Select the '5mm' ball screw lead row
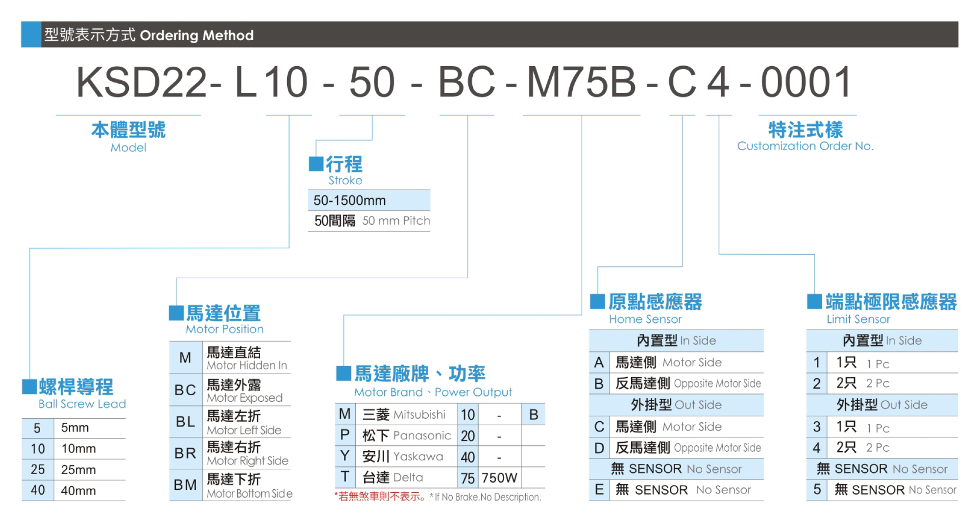Image resolution: width=980 pixels, height=529 pixels. click(x=73, y=428)
